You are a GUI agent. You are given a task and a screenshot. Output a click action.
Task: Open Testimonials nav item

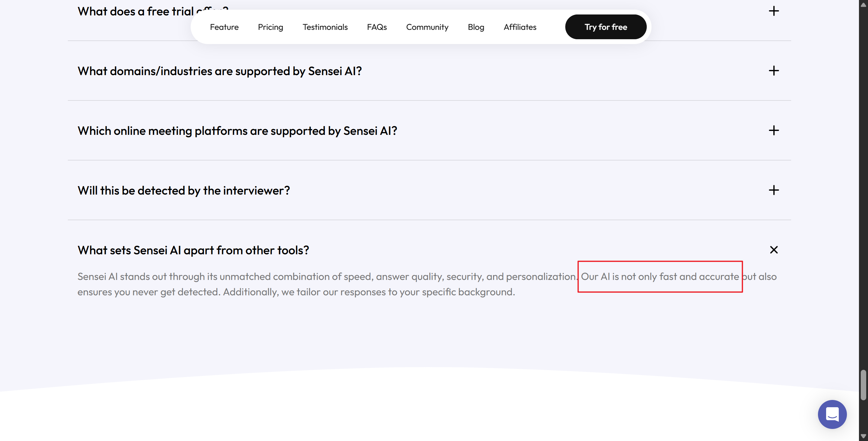[325, 27]
